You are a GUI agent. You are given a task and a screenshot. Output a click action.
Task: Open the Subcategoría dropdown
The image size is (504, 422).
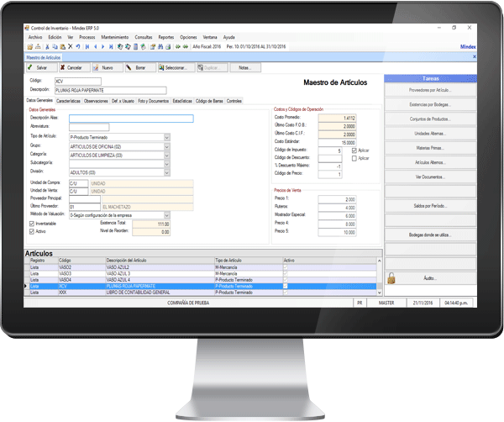tap(167, 164)
